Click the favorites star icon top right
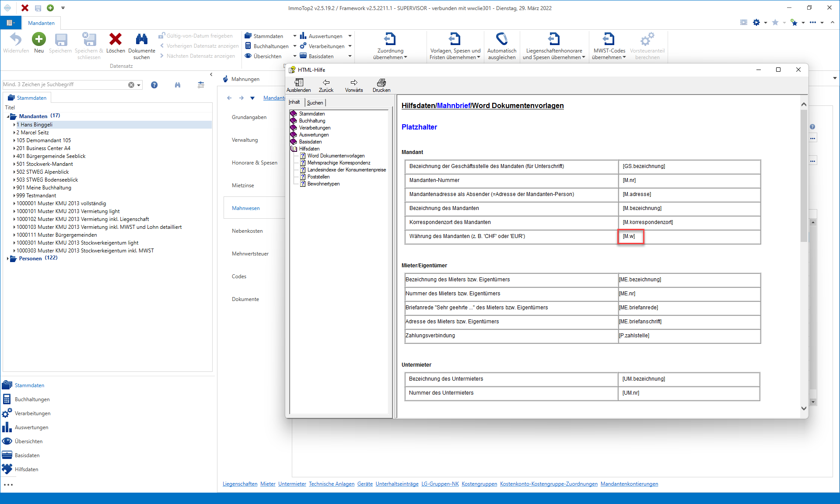Viewport: 840px width, 504px height. [775, 22]
